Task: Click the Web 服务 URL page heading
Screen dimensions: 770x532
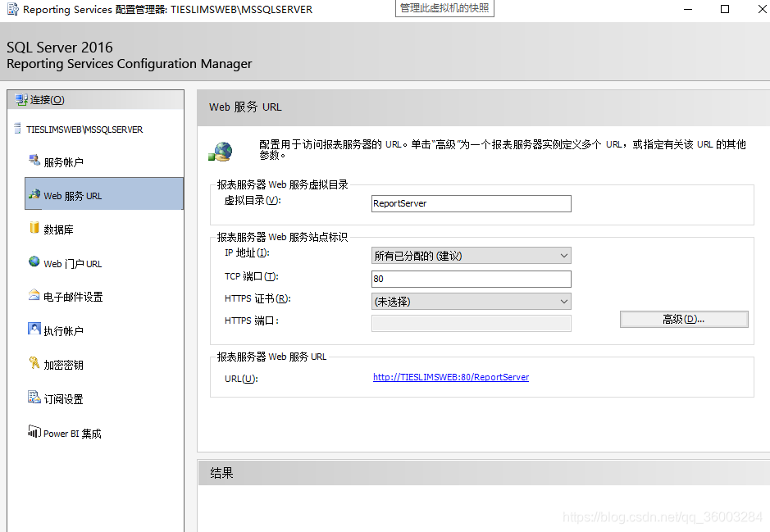Action: 245,107
